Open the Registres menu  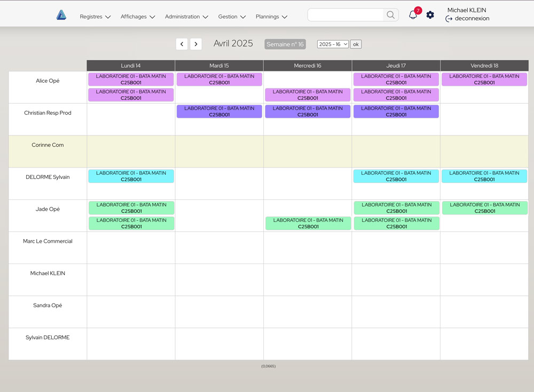pos(95,17)
